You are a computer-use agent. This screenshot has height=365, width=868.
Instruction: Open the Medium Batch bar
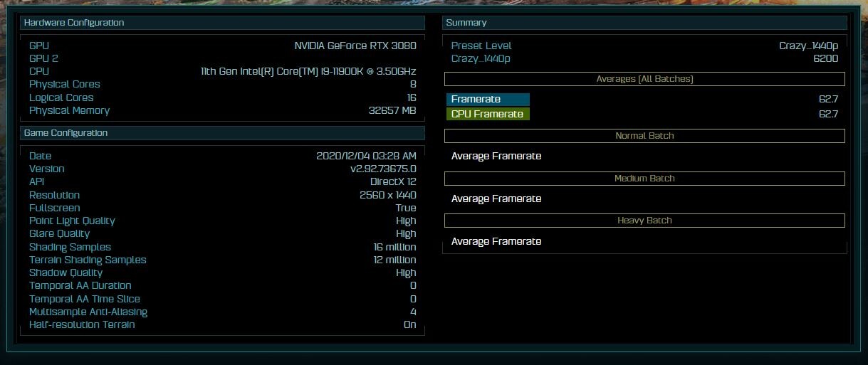pos(644,179)
